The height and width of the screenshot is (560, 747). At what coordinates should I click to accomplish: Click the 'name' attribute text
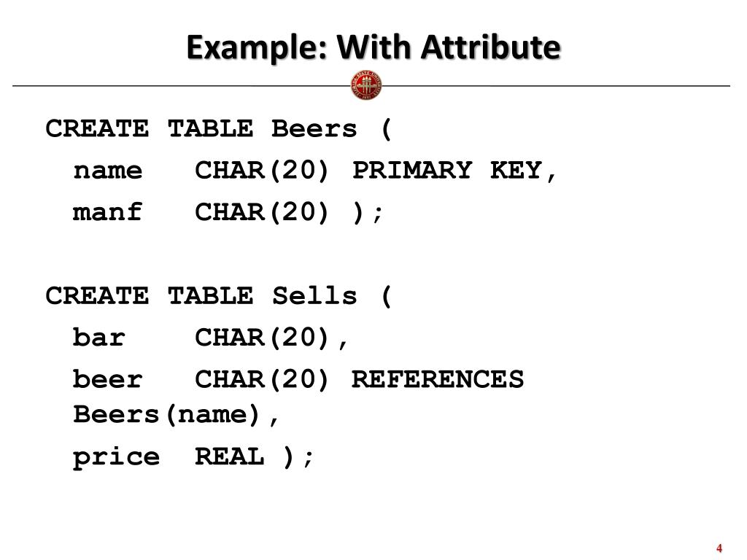[x=108, y=171]
